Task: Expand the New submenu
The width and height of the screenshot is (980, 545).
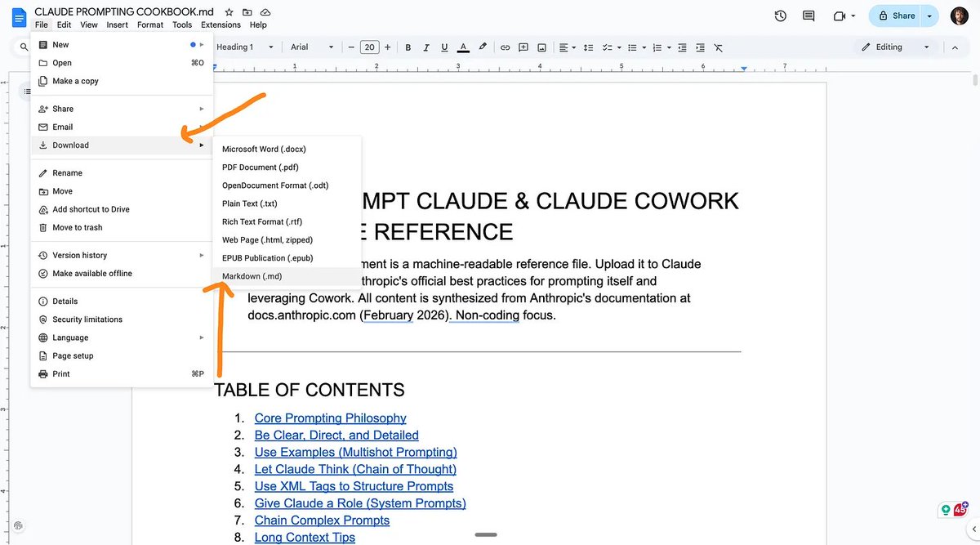Action: [x=122, y=45]
